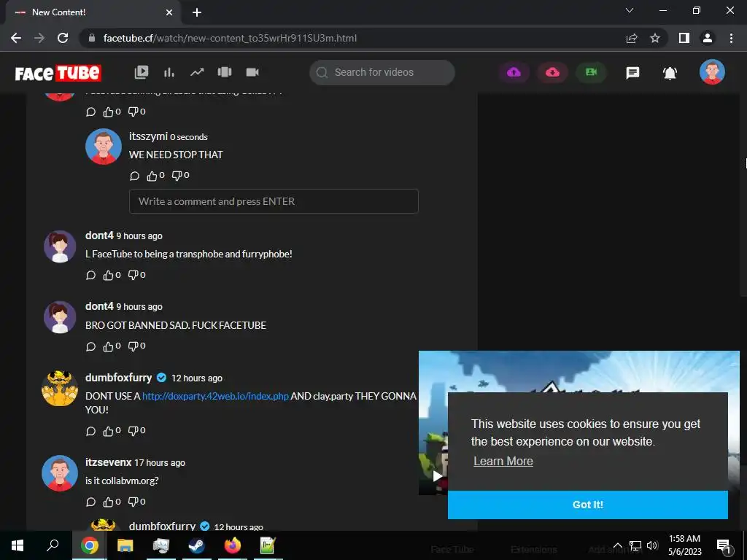The height and width of the screenshot is (560, 747).
Task: Play the floating mini video player
Action: tap(437, 475)
